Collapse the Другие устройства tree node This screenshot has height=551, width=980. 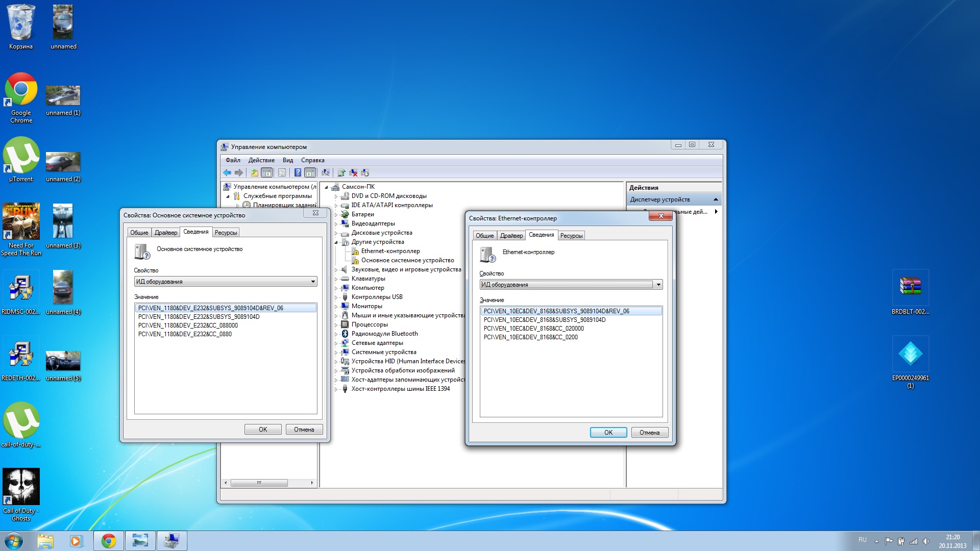[336, 242]
